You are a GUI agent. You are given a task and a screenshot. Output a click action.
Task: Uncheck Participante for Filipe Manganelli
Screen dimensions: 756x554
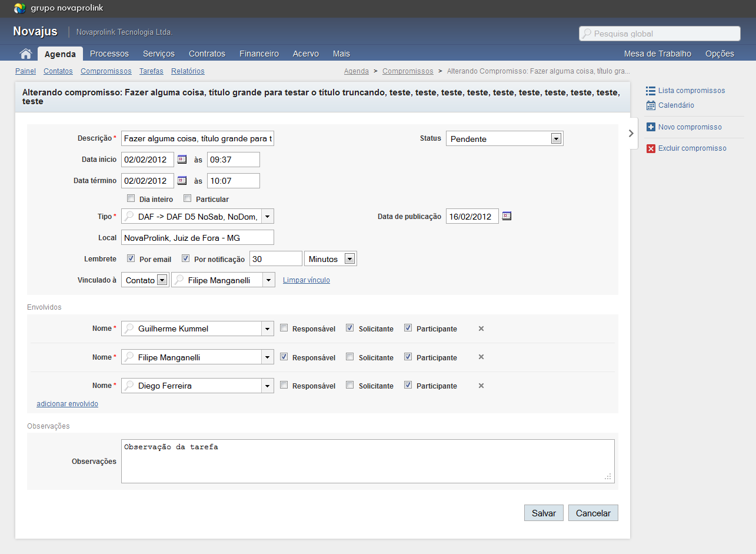click(x=408, y=357)
